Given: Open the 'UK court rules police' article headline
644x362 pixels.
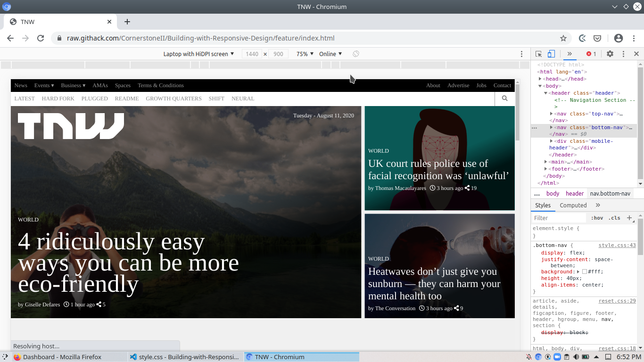Looking at the screenshot, I should point(438,170).
